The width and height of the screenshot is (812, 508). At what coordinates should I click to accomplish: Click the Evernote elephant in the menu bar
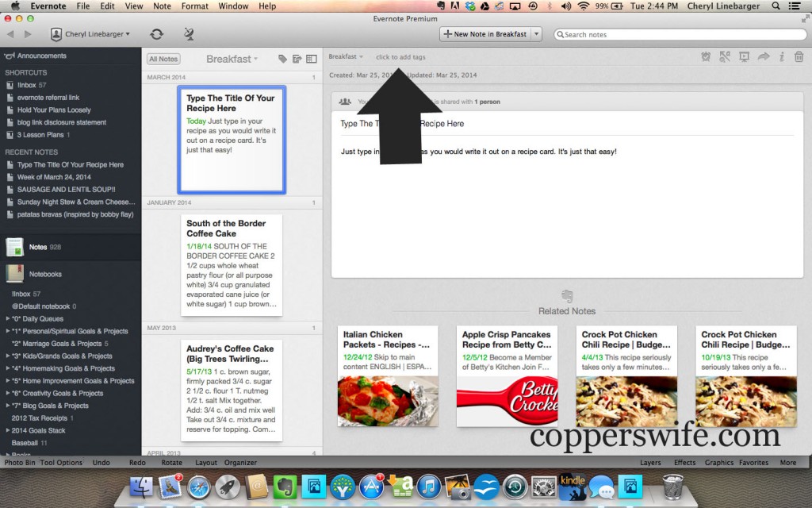441,6
